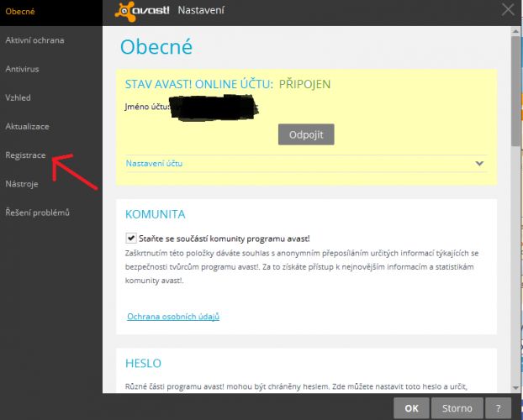Image resolution: width=523 pixels, height=420 pixels.
Task: Click the Nastavení účtu label
Action: 154,163
